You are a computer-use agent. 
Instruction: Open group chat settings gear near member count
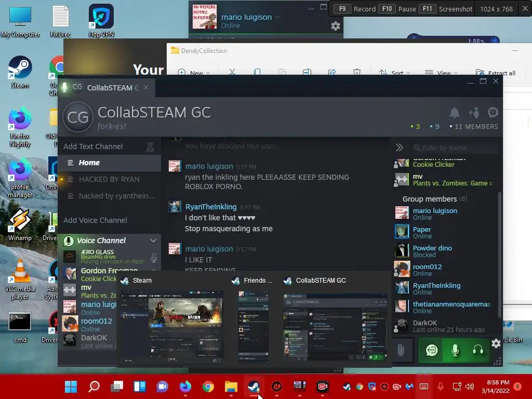(x=493, y=112)
